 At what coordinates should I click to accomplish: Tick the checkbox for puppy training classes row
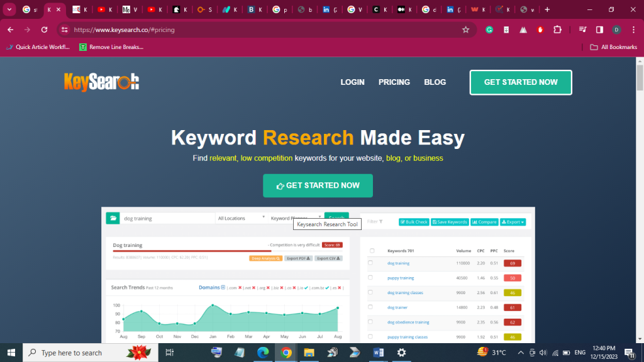point(370,337)
